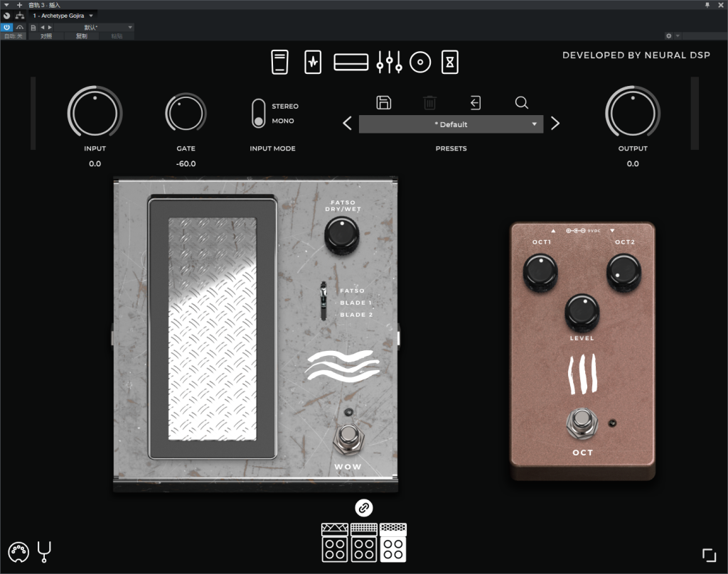Click the Compare button in host bar
Screen dimensions: 728x574
coord(46,36)
